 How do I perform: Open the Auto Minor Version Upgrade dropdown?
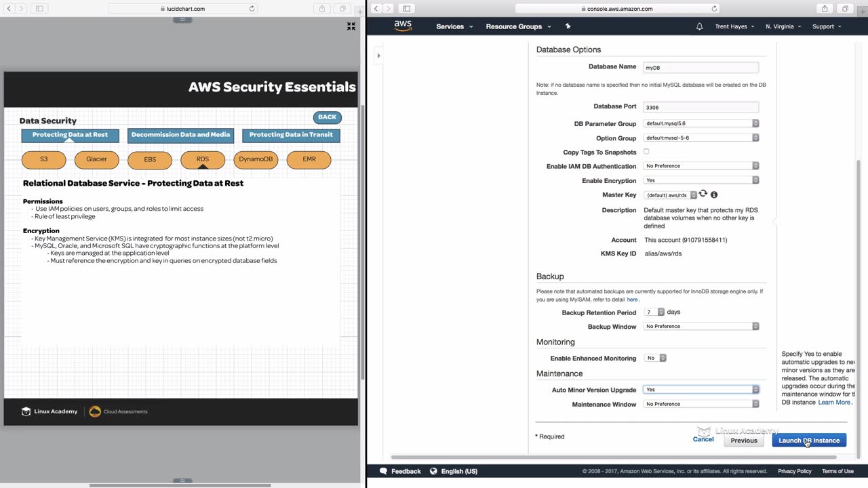(x=701, y=390)
